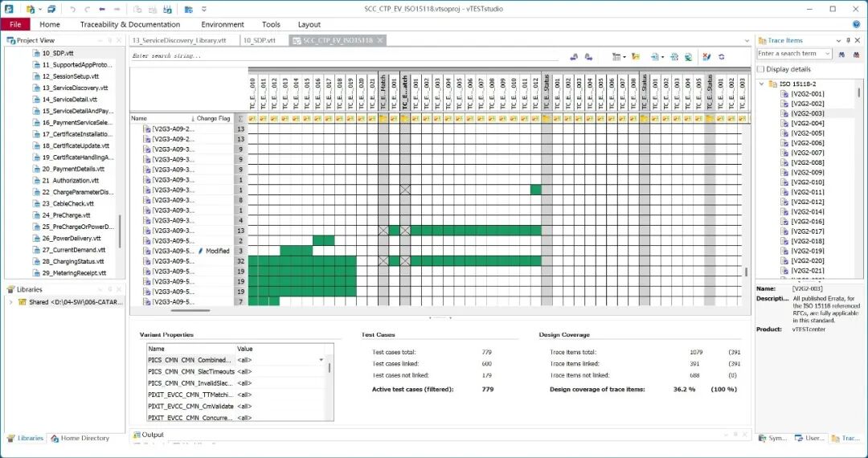The image size is (868, 458).
Task: Select 21_Authorization.vtt in Project View
Action: (73, 181)
